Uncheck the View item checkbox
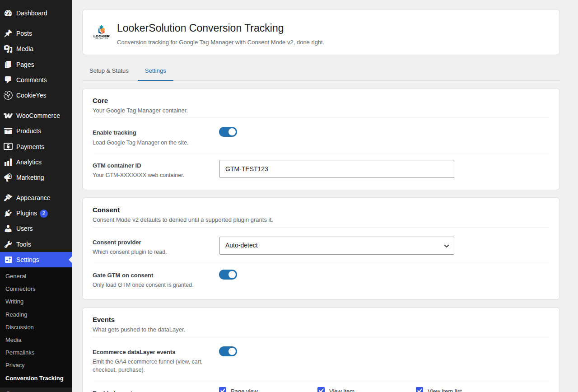 [x=321, y=390]
